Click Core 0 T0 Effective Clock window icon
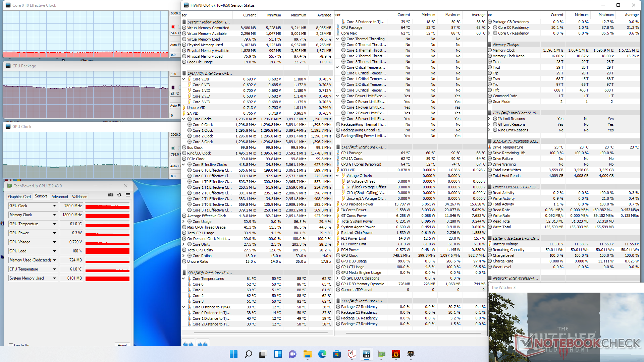 click(x=8, y=5)
